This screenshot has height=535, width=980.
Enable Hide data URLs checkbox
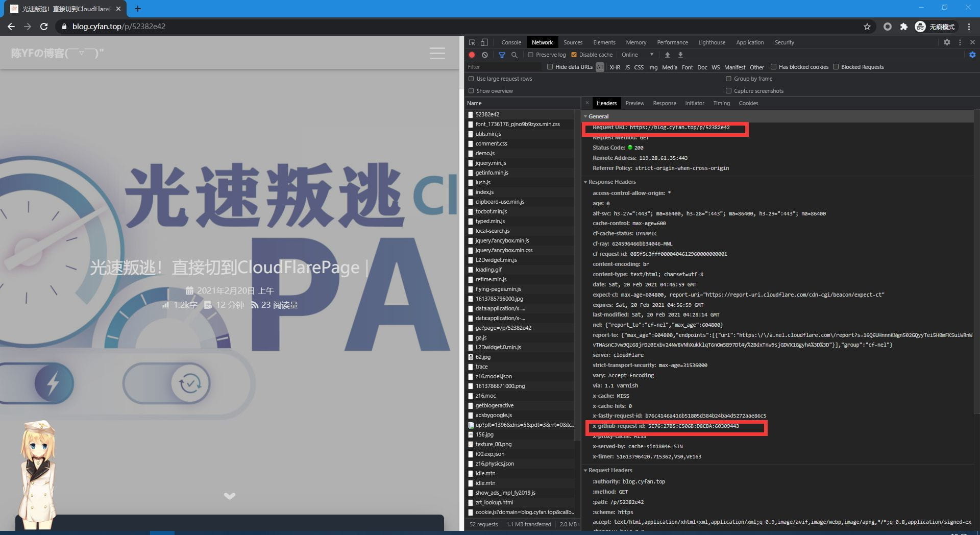550,67
